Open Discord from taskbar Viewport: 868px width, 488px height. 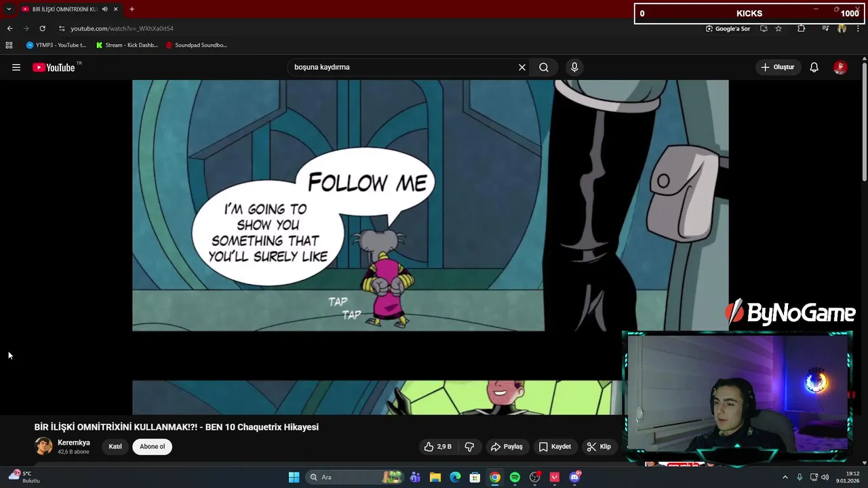point(575,477)
